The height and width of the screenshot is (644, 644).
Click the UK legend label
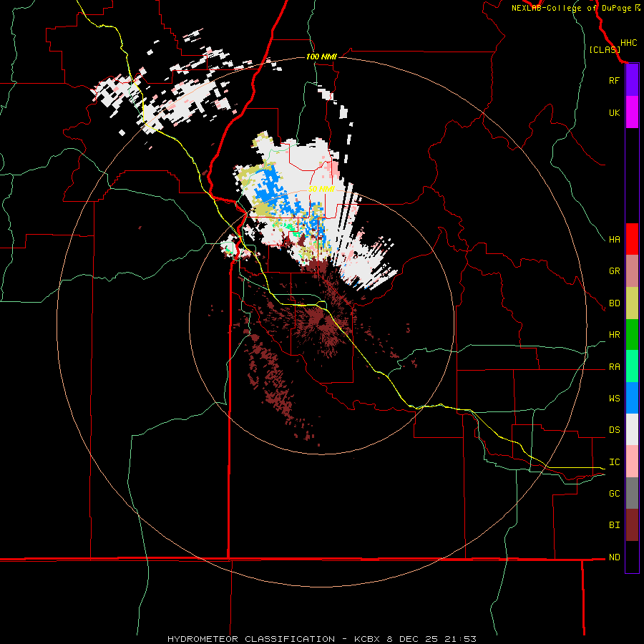coord(614,112)
